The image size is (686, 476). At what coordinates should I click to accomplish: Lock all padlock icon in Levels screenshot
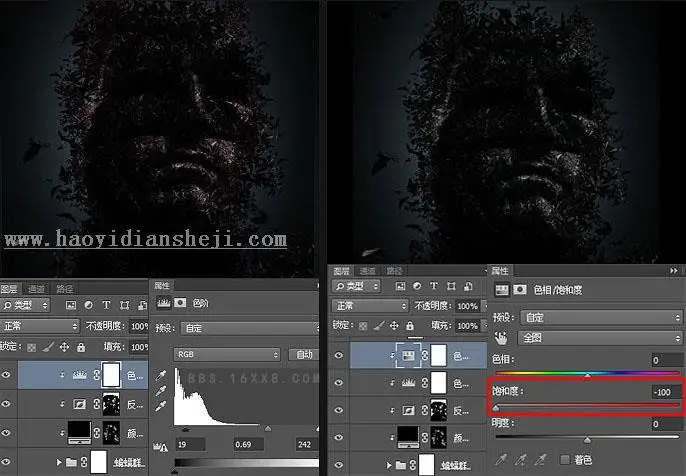(x=81, y=347)
